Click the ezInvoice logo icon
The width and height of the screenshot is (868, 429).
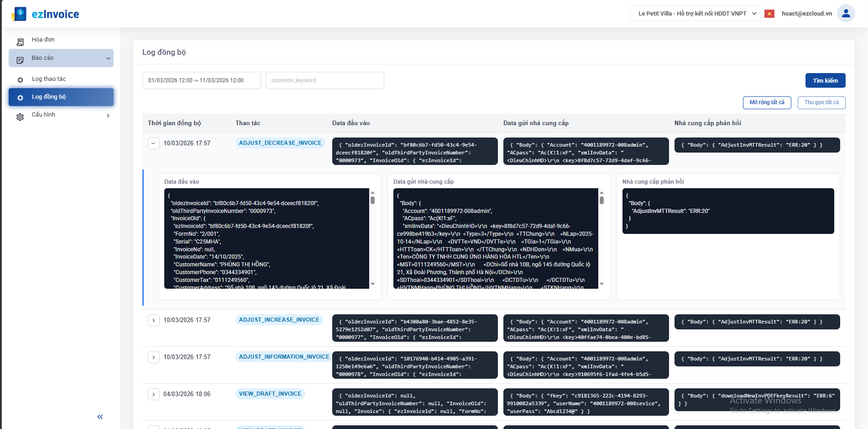(19, 14)
